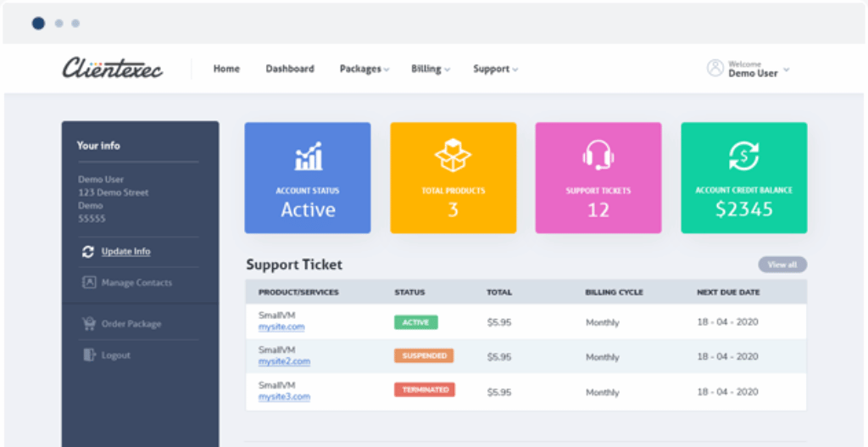Go to the Home menu item
Screen dimensions: 868x447
[226, 69]
